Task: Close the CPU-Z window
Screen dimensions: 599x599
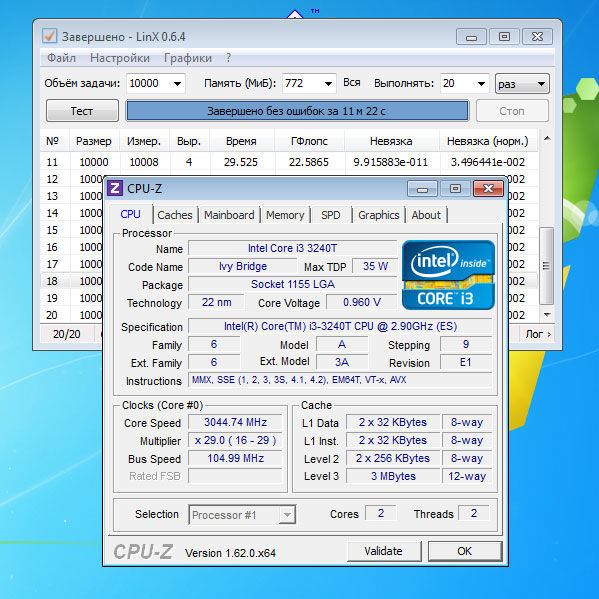Action: (488, 189)
